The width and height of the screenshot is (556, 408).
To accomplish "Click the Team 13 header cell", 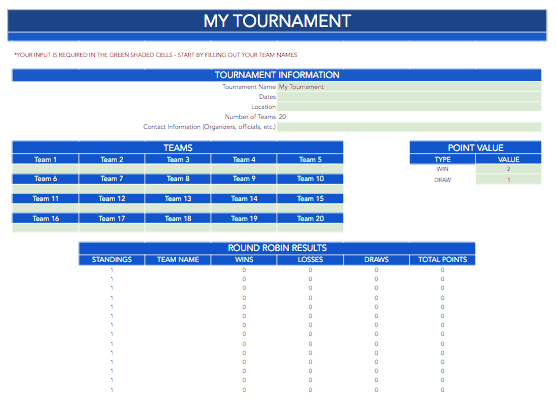I will pyautogui.click(x=178, y=199).
